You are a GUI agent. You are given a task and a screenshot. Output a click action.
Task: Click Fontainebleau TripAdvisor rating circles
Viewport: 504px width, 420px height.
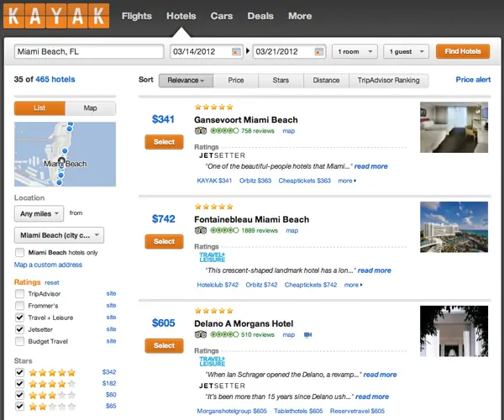(224, 230)
